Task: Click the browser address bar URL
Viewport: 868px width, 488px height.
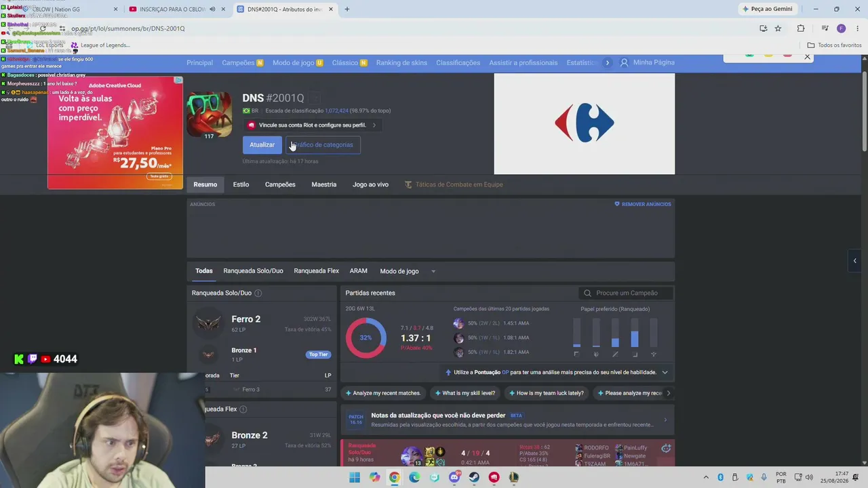Action: (128, 28)
